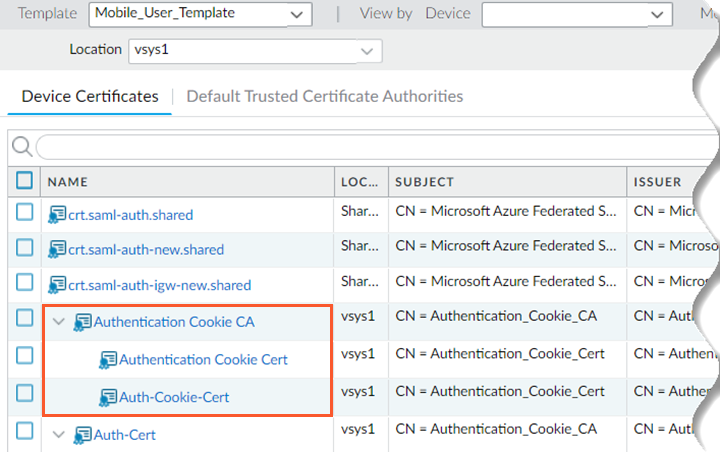The image size is (720, 452).
Task: Collapse the Authentication Cookie CA tree
Action: click(59, 322)
